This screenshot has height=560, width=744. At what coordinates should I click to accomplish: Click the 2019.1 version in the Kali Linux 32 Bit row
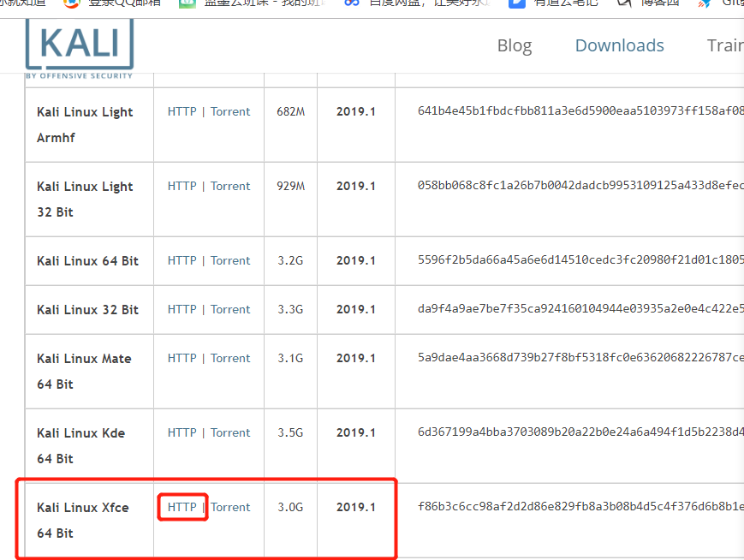(x=356, y=309)
